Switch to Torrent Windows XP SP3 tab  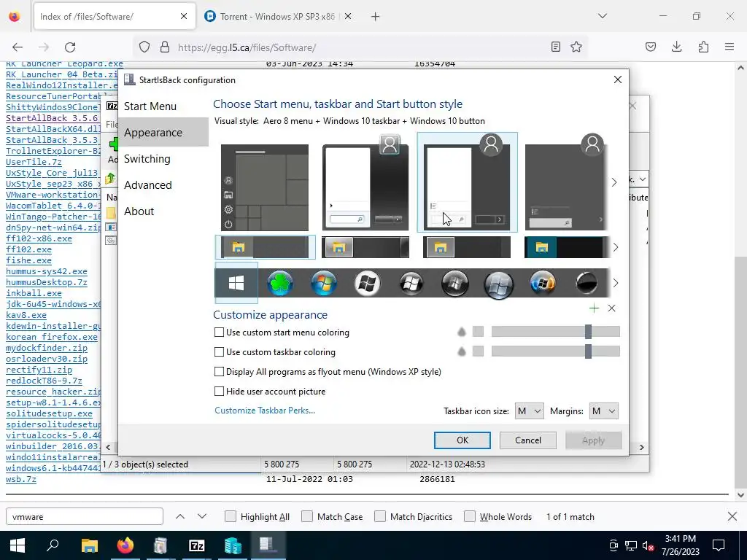pos(277,17)
